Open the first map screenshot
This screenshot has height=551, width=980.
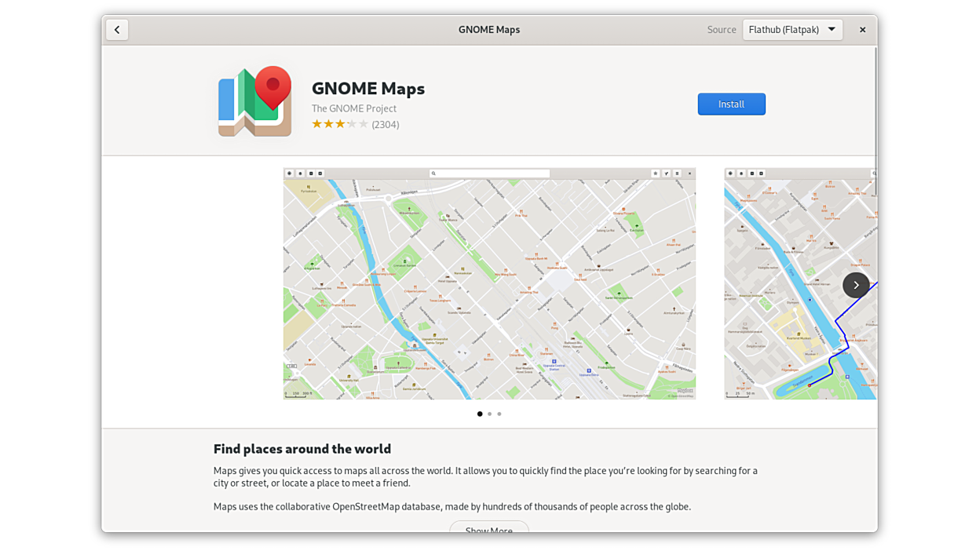point(488,283)
